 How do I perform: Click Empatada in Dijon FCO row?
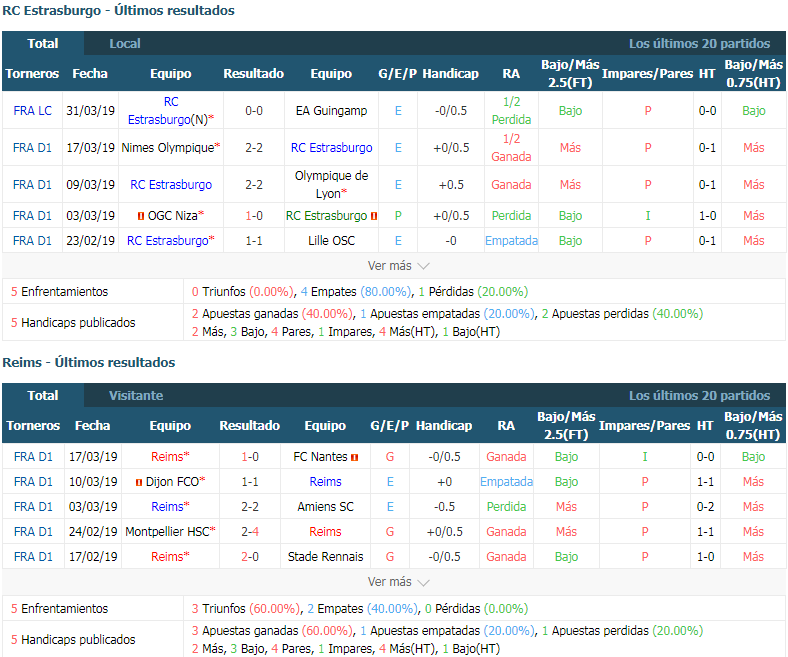click(506, 482)
